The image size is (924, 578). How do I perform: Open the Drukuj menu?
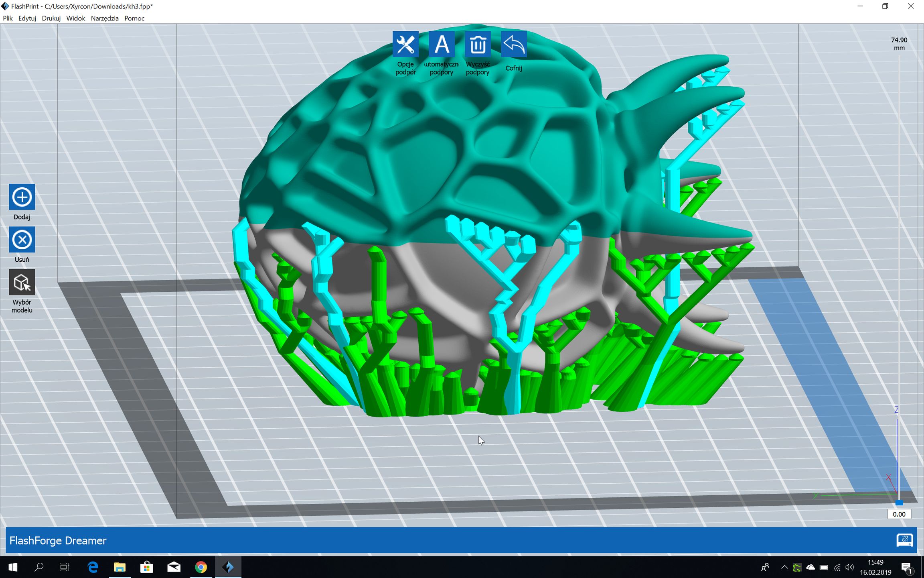click(x=51, y=18)
